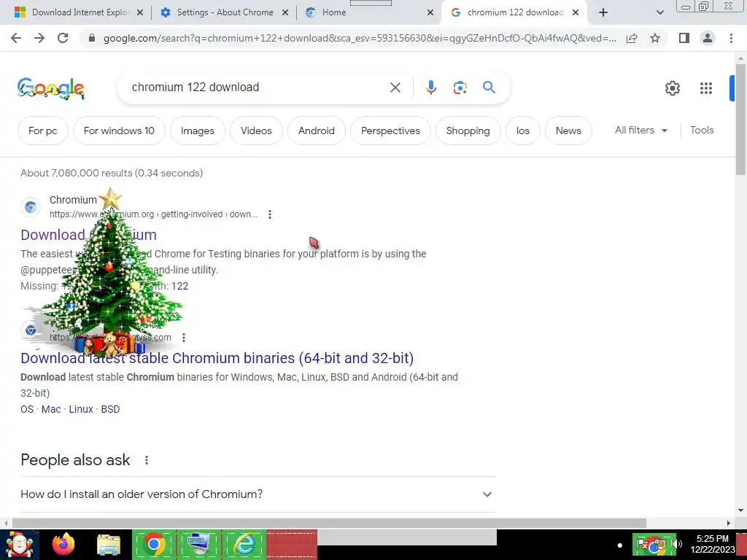Open the BSD sitelink

click(110, 410)
